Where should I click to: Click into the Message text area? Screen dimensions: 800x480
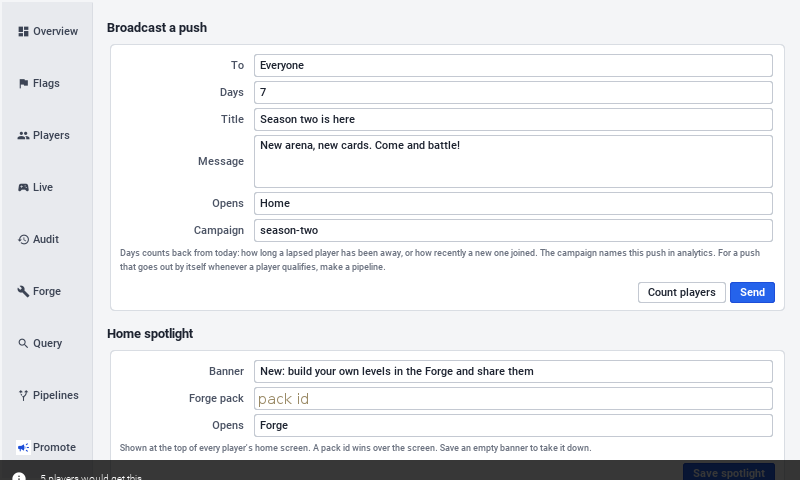[513, 162]
